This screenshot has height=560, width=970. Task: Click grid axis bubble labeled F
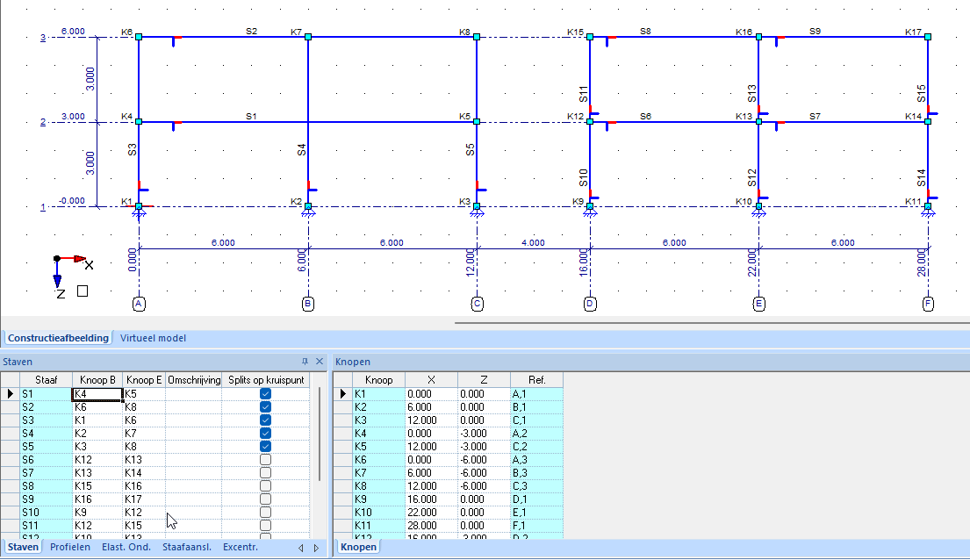(x=928, y=304)
